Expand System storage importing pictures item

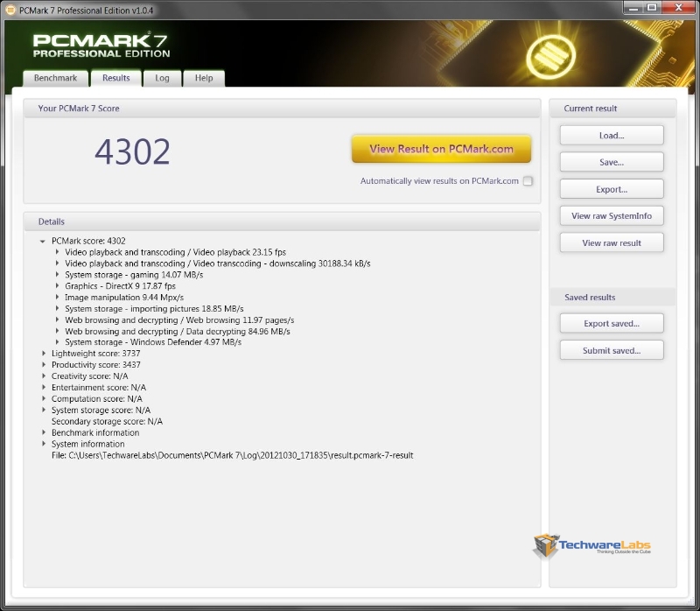[x=57, y=309]
